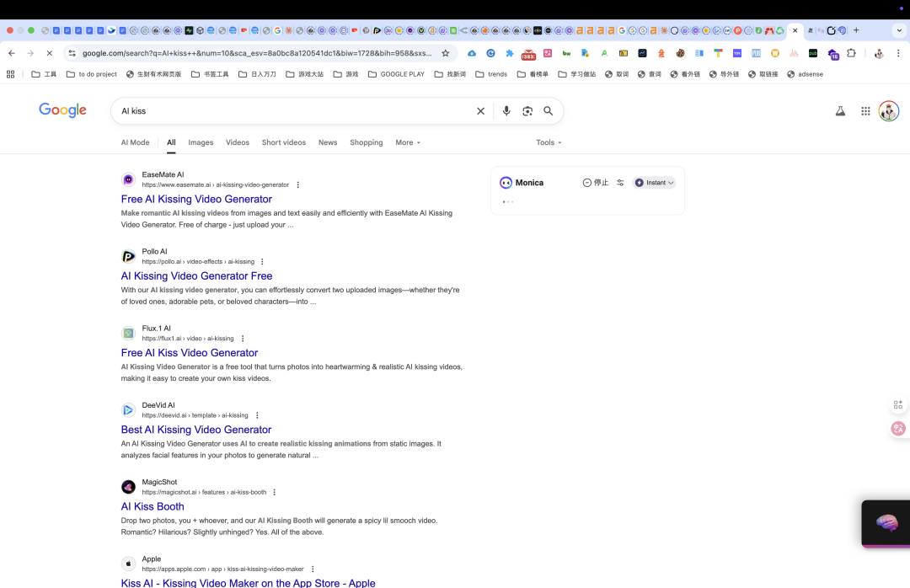Open Chrome profile icon in toolbar
This screenshot has height=588, width=910.
pyautogui.click(x=879, y=53)
